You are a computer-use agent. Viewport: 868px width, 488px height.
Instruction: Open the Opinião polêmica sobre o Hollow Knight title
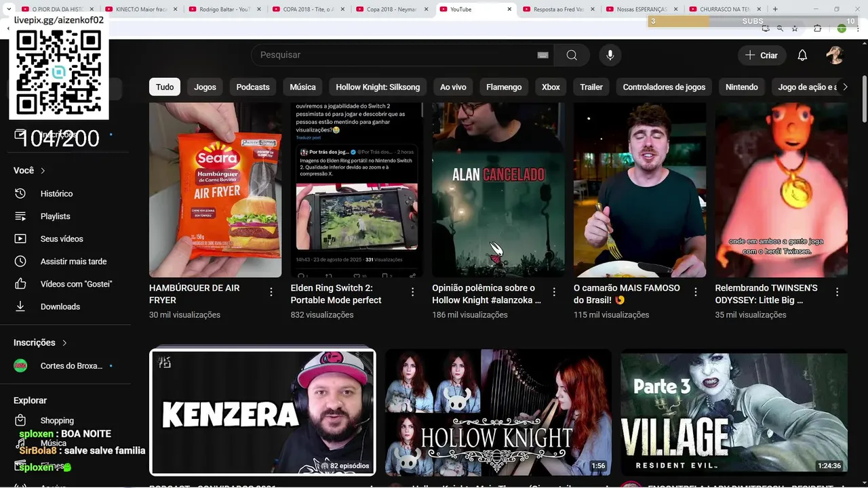(486, 294)
